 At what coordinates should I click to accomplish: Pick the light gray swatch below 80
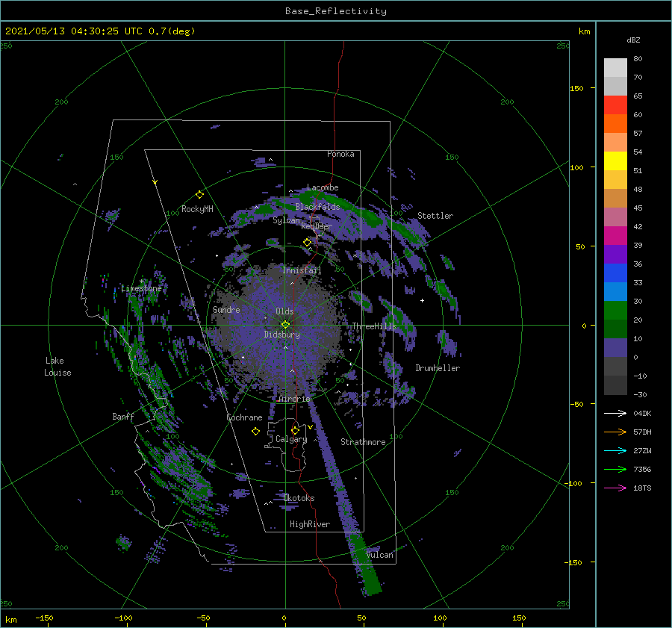(615, 67)
